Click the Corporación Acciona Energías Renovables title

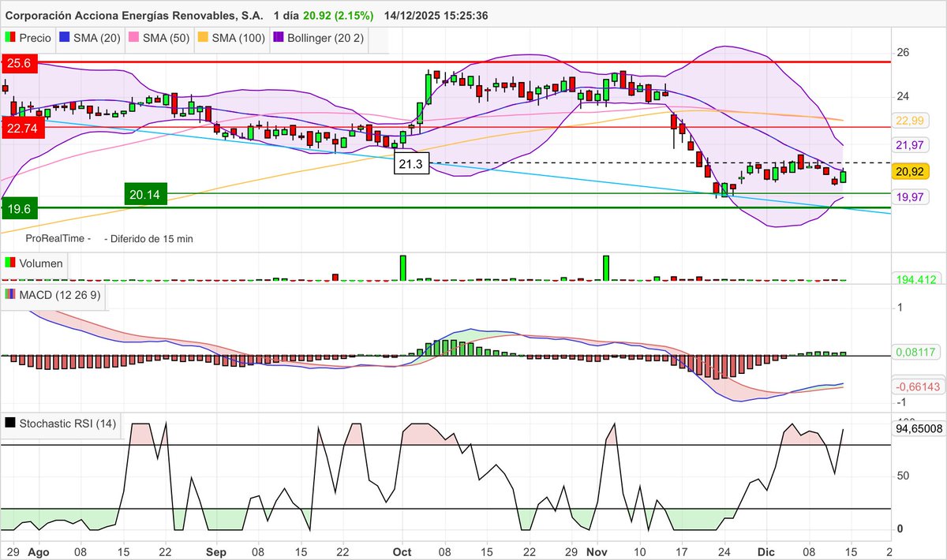134,16
